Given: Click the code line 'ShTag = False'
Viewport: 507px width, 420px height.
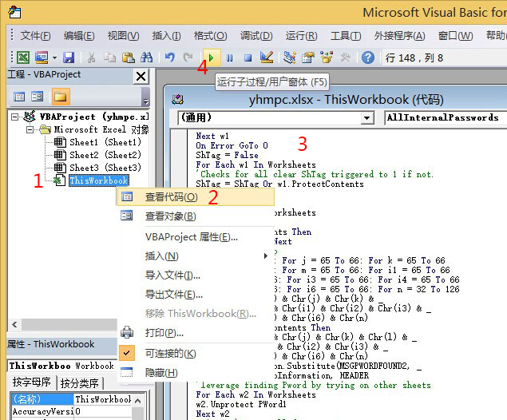Looking at the screenshot, I should tap(227, 155).
